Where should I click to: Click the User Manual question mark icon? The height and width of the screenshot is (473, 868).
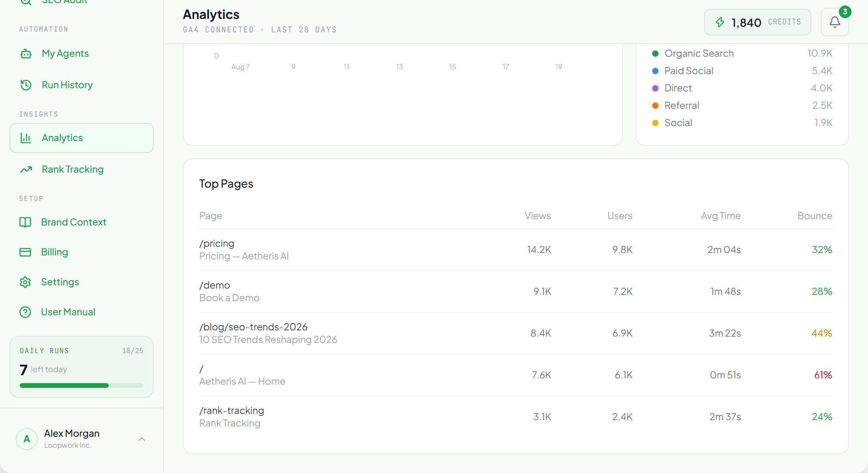click(x=25, y=312)
